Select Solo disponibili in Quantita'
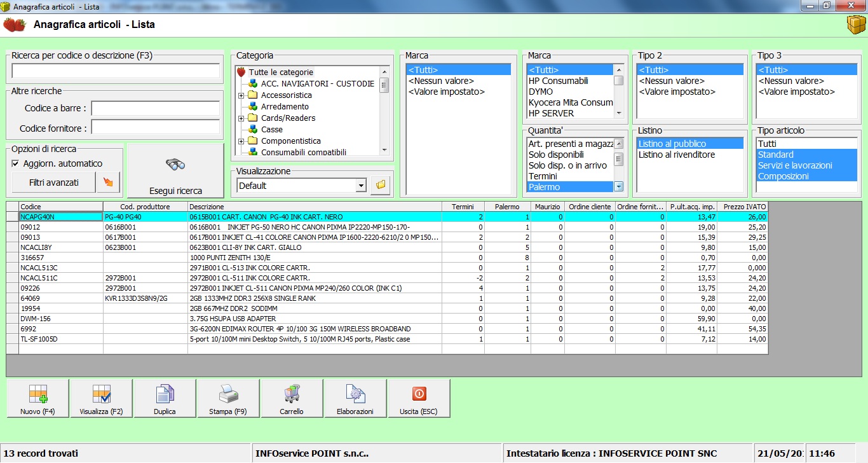868x463 pixels. [x=556, y=155]
